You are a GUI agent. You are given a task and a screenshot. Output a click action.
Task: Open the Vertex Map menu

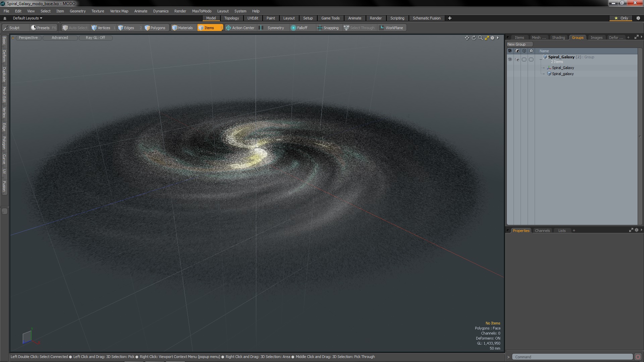[119, 11]
